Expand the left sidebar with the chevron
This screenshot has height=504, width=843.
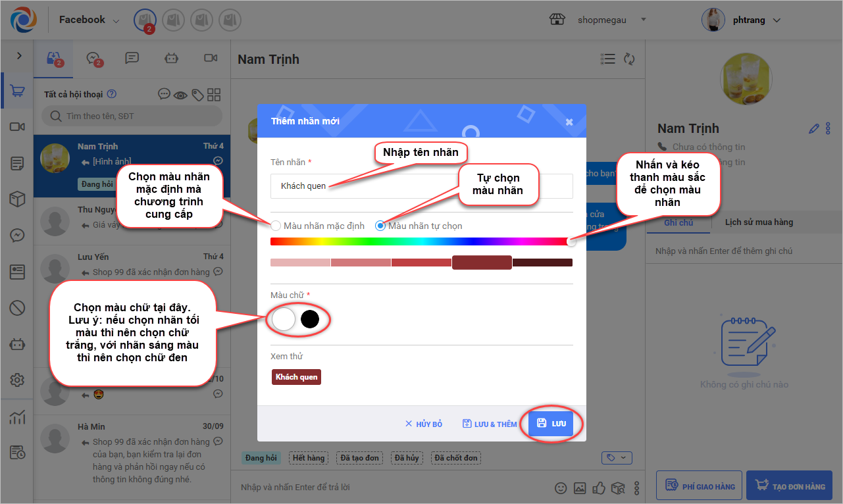pos(19,56)
